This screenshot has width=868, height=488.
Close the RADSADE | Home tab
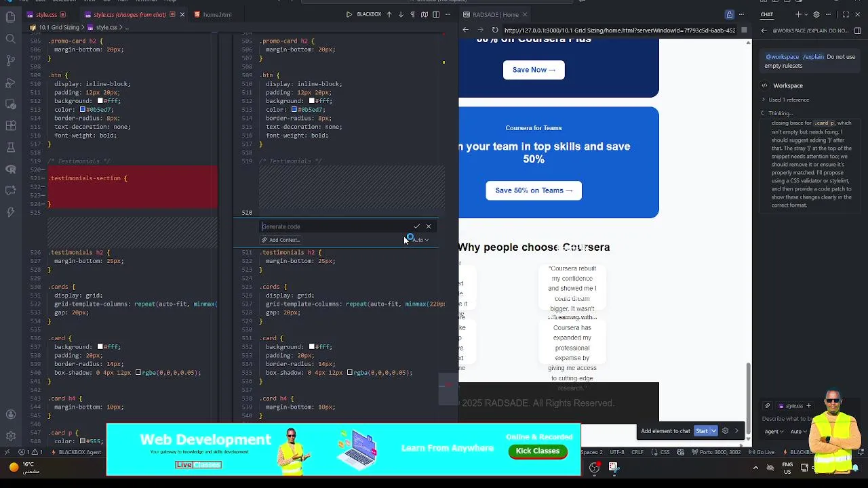525,14
